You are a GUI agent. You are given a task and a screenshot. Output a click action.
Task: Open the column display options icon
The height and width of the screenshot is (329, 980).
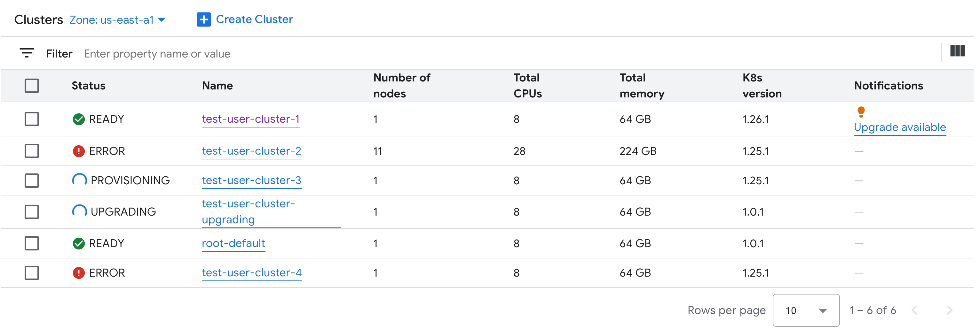point(958,51)
